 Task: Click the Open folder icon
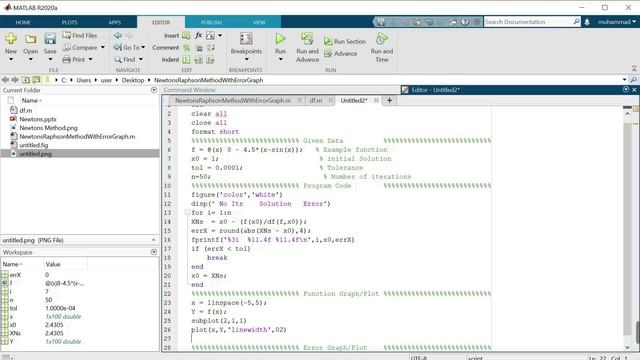31,39
